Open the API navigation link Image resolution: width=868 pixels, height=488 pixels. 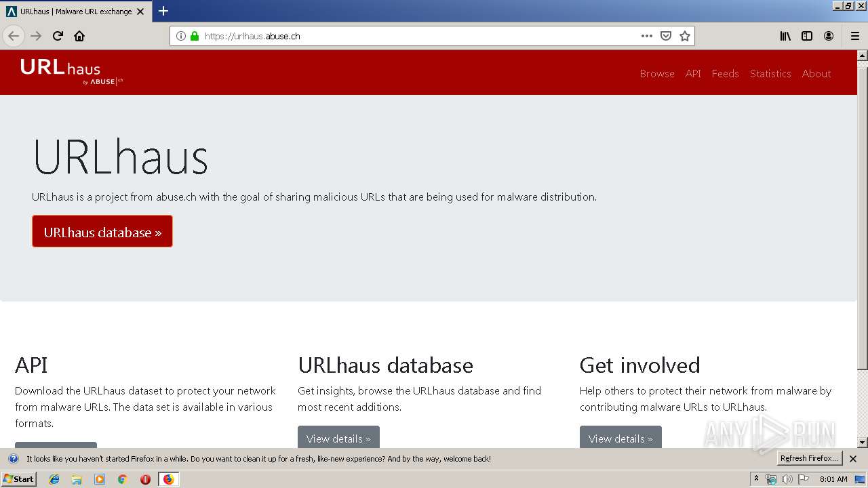[x=693, y=74]
